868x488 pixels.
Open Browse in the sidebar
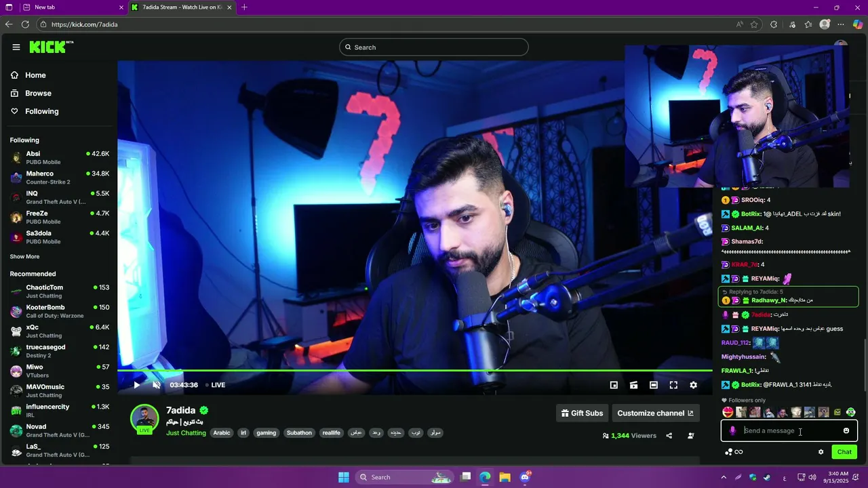(38, 93)
